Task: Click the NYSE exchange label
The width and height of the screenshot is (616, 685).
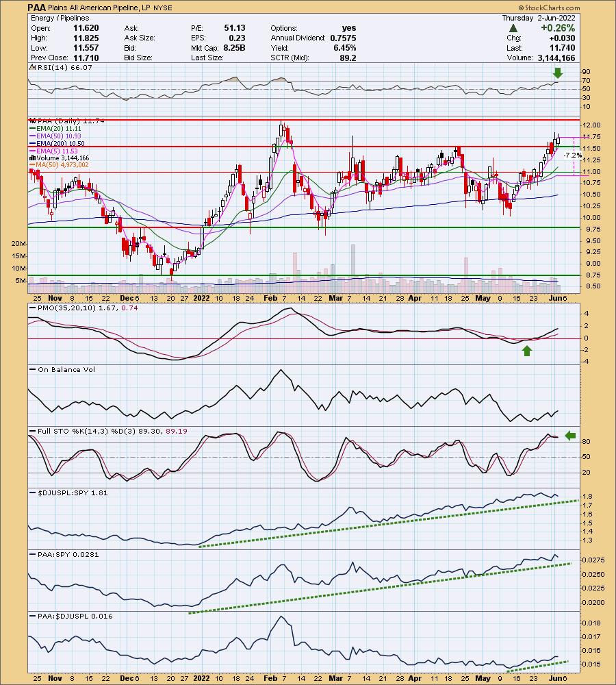Action: tap(162, 8)
